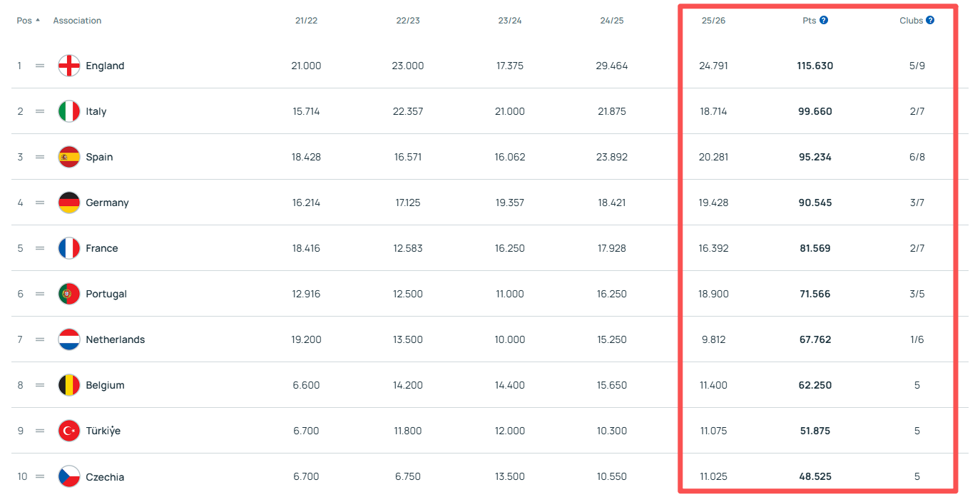Click England's total points 115.630
The image size is (980, 502).
point(815,66)
